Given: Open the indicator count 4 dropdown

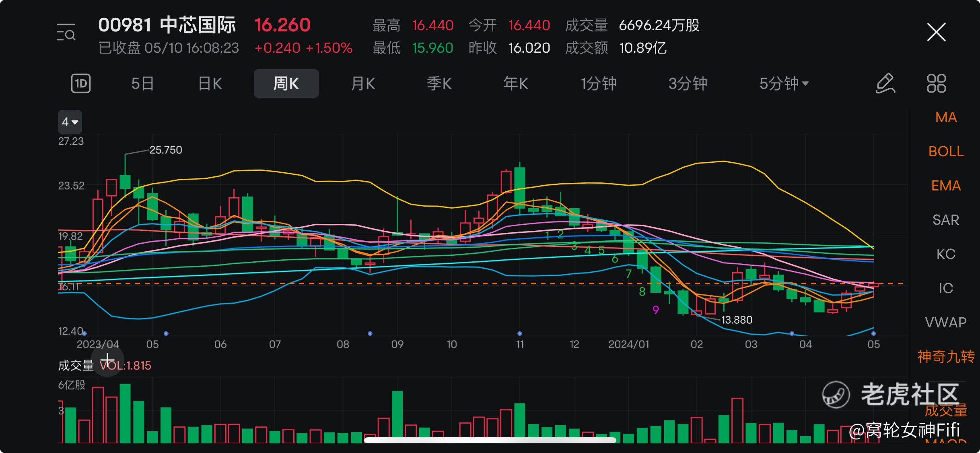Looking at the screenshot, I should 70,122.
